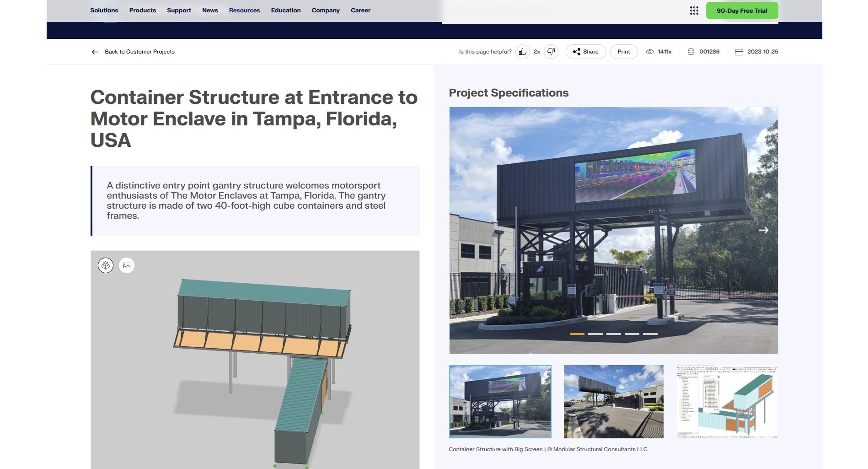Open the side-view container structure thumbnail
The width and height of the screenshot is (868, 469).
tap(613, 402)
